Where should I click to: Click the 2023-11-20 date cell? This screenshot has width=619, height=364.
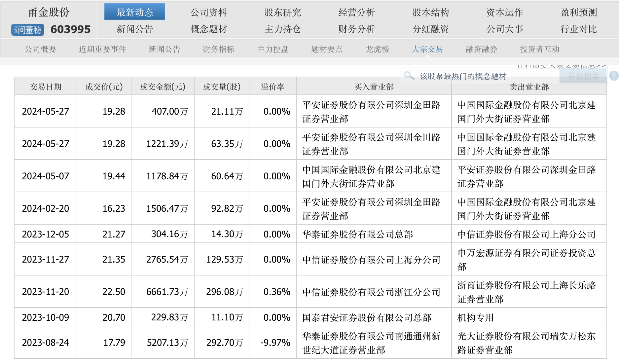[46, 292]
